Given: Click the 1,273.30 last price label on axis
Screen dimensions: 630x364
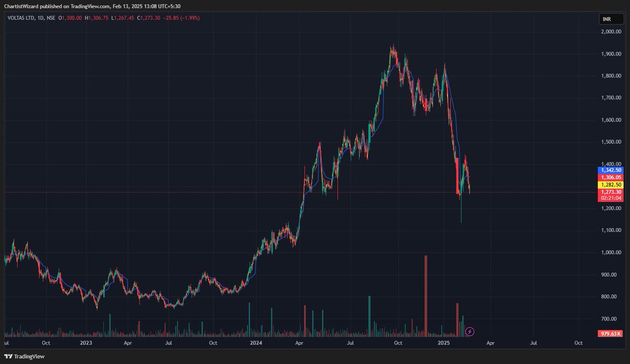Looking at the screenshot, I should (611, 192).
